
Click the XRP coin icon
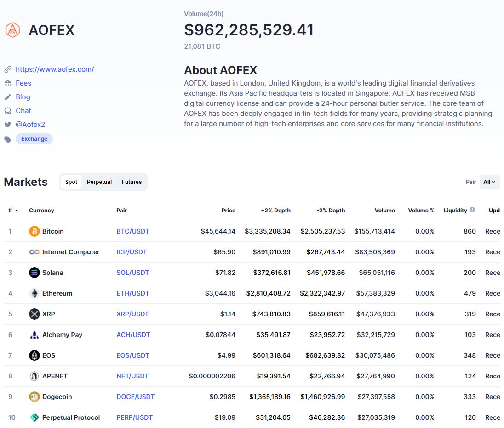pos(34,314)
